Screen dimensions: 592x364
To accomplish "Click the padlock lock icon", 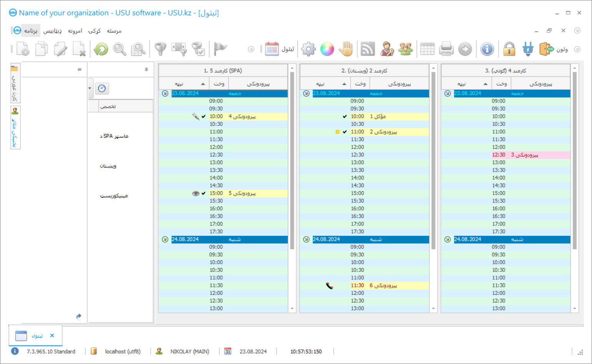I will point(509,49).
